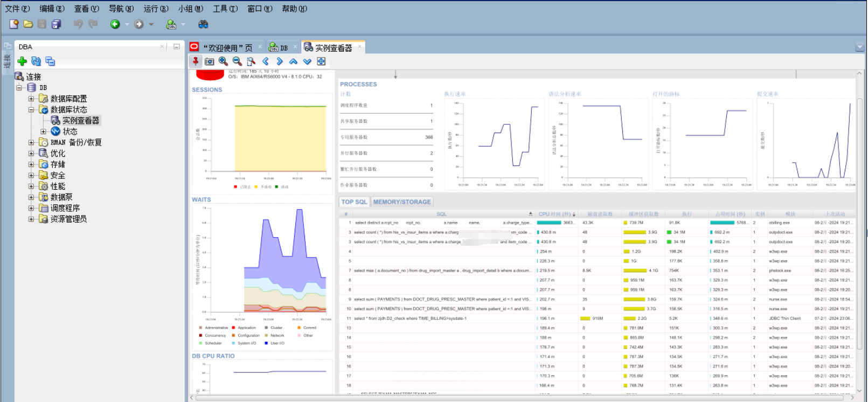
Task: Expand the 数据库配置 folder
Action: tap(31, 99)
